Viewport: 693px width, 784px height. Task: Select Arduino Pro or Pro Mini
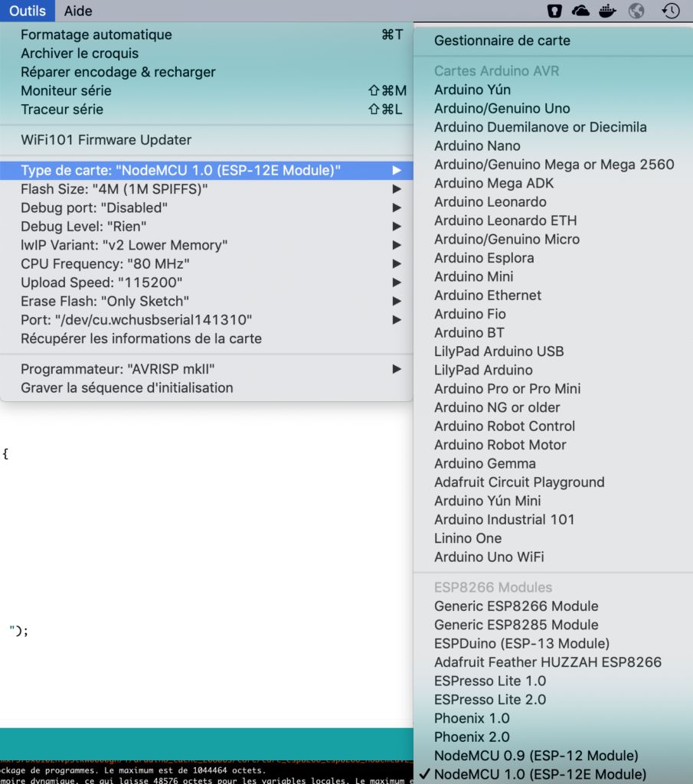(x=553, y=389)
